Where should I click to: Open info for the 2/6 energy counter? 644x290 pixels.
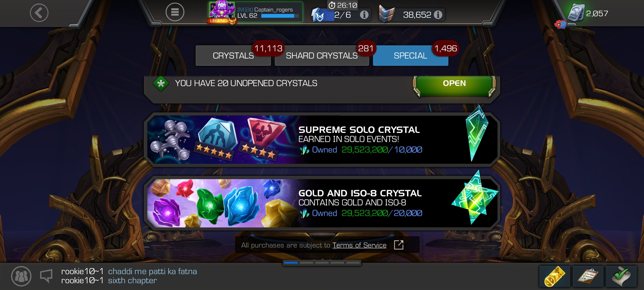pos(364,15)
